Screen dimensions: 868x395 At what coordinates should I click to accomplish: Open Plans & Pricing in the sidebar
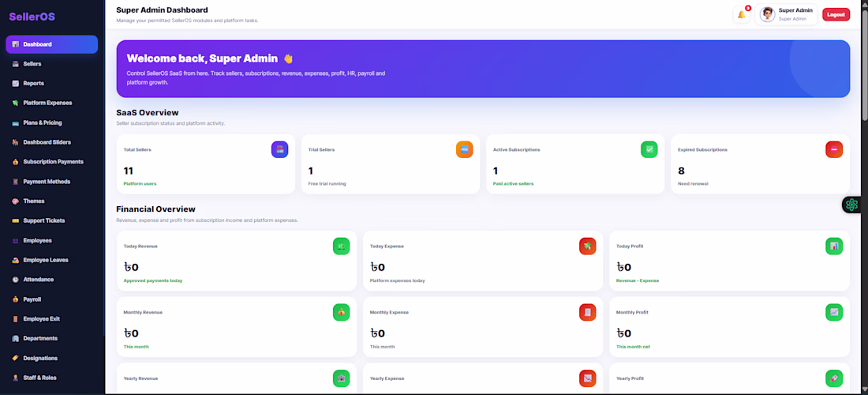52,122
